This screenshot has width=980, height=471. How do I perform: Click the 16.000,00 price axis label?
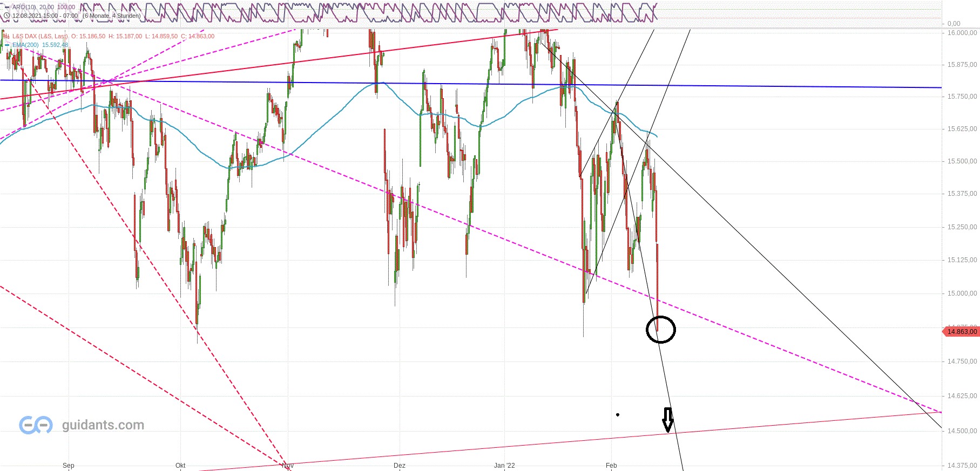962,33
